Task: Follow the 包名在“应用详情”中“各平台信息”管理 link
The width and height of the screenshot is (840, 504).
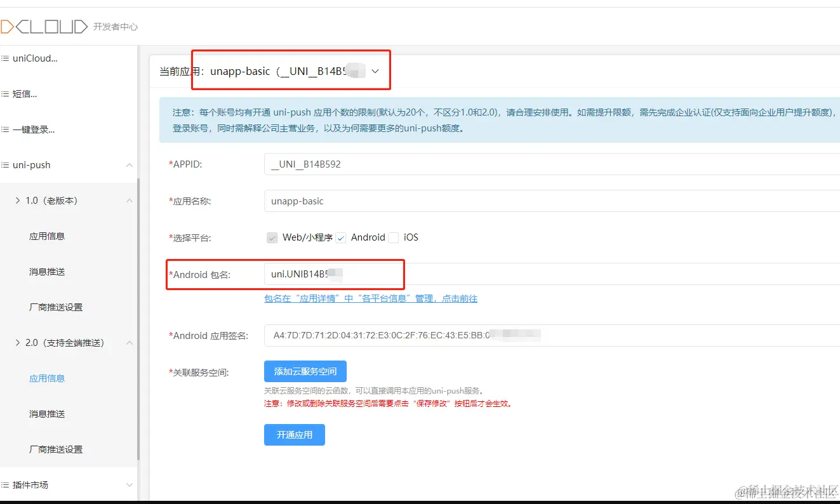Action: click(x=371, y=298)
